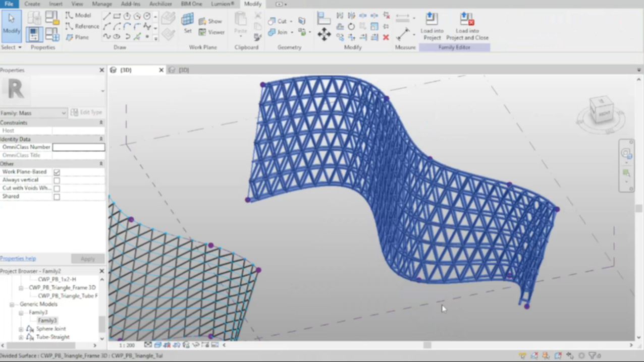Image resolution: width=644 pixels, height=362 pixels.
Task: Open the Create ribbon tab
Action: [32, 4]
